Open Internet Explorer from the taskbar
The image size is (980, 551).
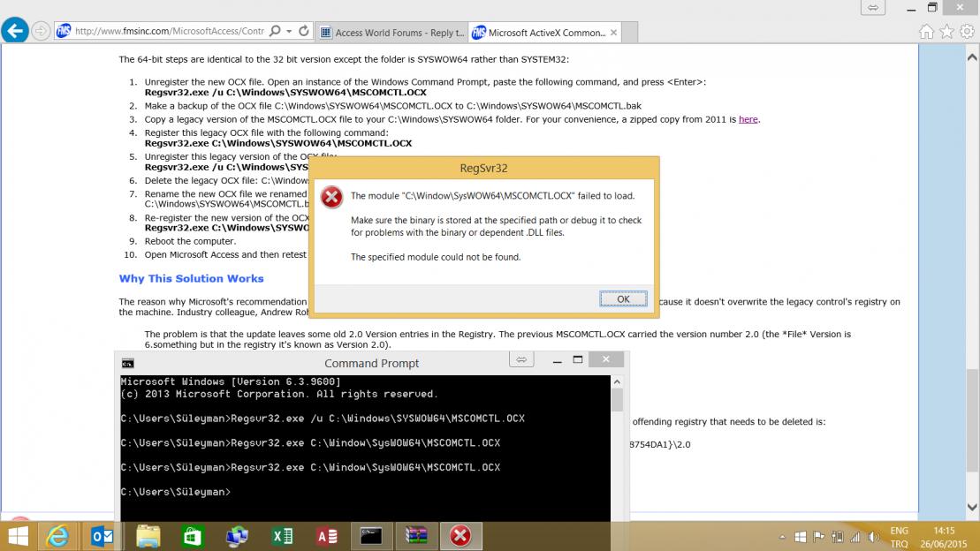pyautogui.click(x=57, y=536)
